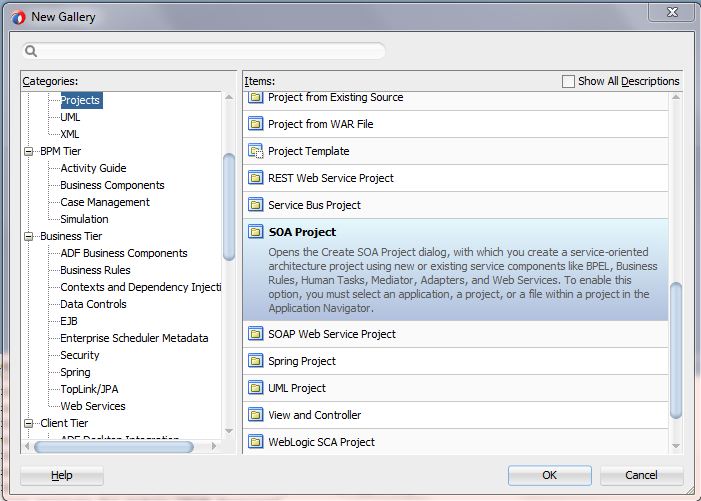Open Help for New Gallery
This screenshot has height=501, width=701.
(62, 475)
